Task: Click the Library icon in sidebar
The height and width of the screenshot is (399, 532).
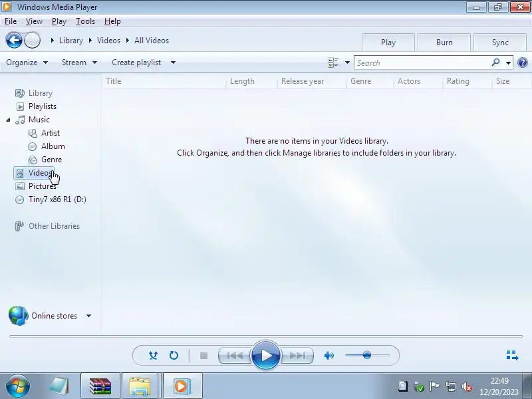Action: [x=20, y=93]
